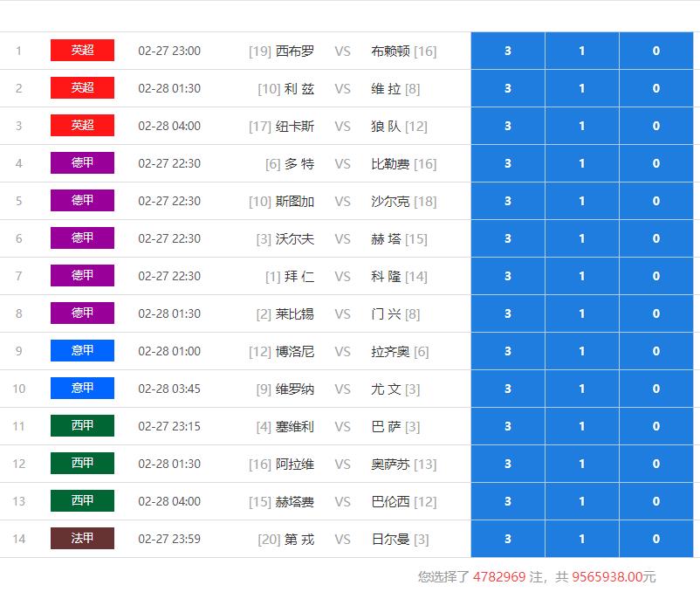Toggle the 3 option for 利兹 vs 维拉
Image resolution: width=700 pixels, height=592 pixels.
coord(508,88)
